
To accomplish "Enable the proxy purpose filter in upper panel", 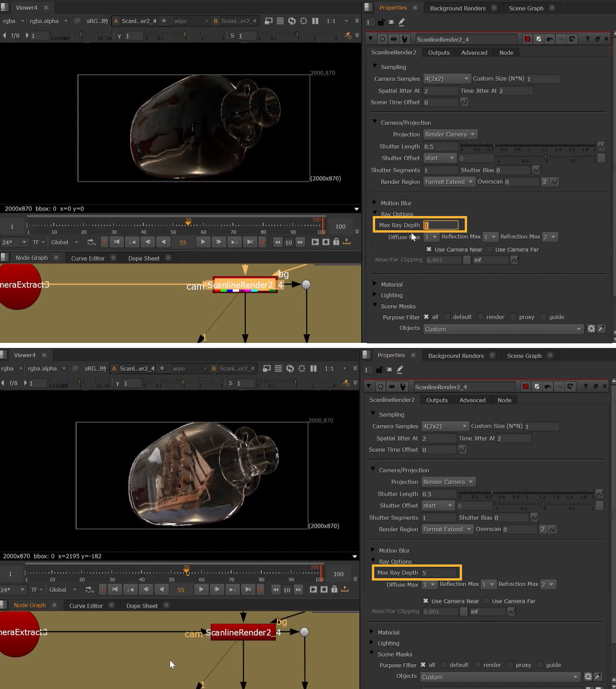I will (x=513, y=317).
